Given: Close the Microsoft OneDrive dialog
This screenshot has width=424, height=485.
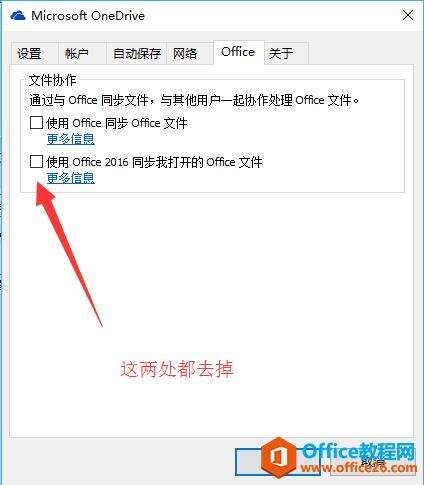Looking at the screenshot, I should coord(408,15).
